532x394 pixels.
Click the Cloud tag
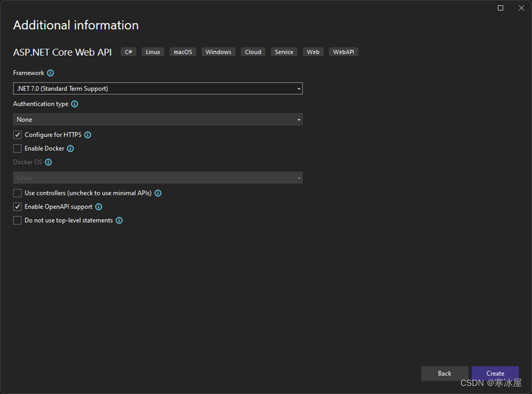[x=253, y=52]
